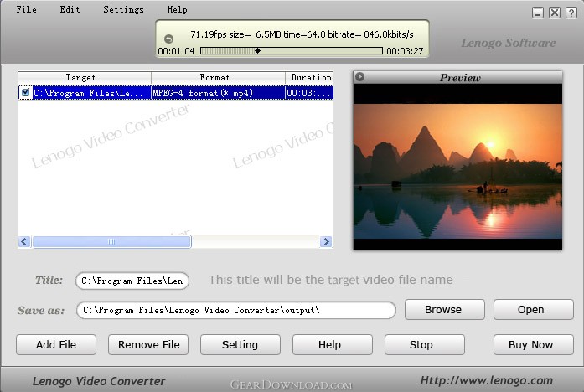
Task: Open the Help menu
Action: coord(177,10)
